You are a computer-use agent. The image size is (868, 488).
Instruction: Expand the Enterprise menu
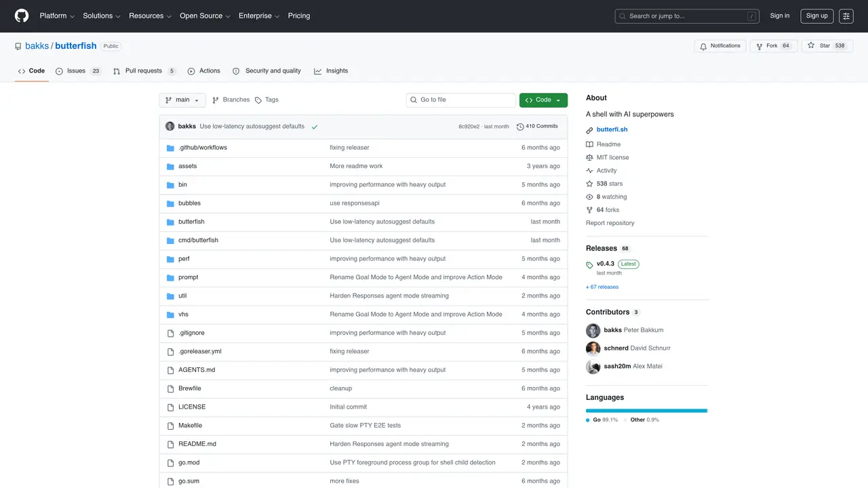pyautogui.click(x=259, y=16)
